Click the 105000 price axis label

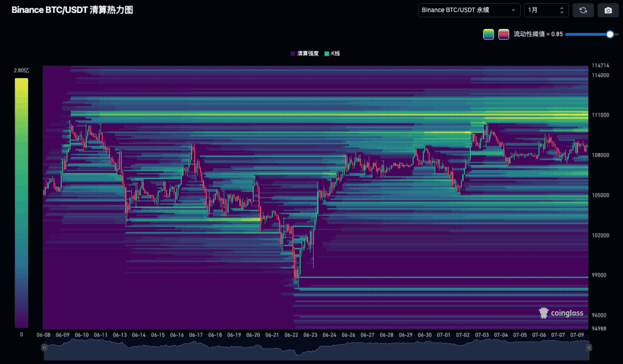click(x=600, y=195)
